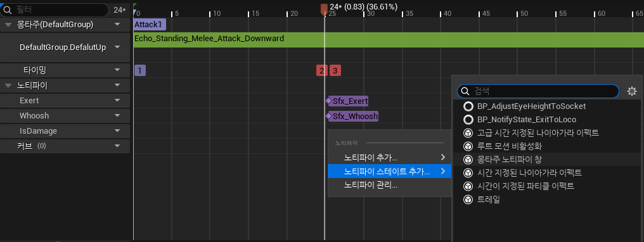Open the DefaultGroup.DefalutUp slot dropdown

tap(117, 48)
